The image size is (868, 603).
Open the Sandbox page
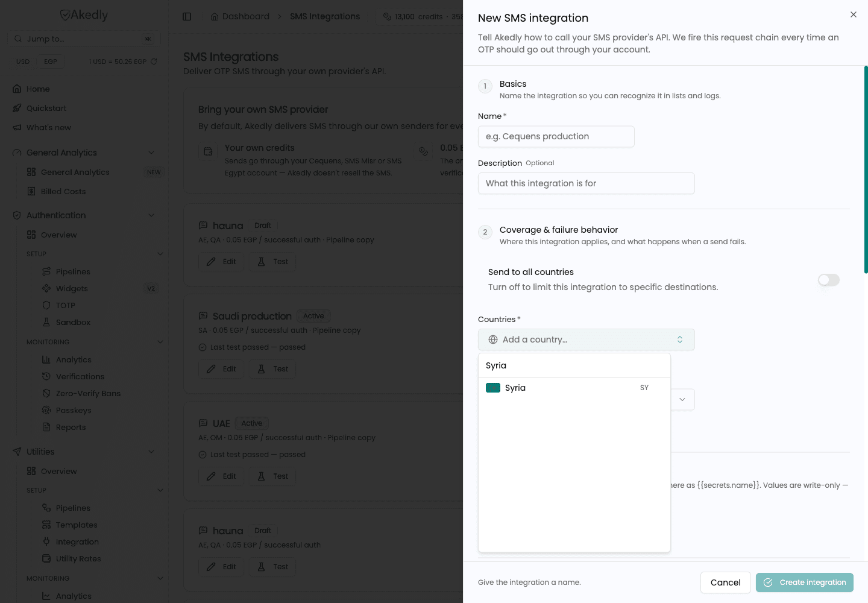73,322
